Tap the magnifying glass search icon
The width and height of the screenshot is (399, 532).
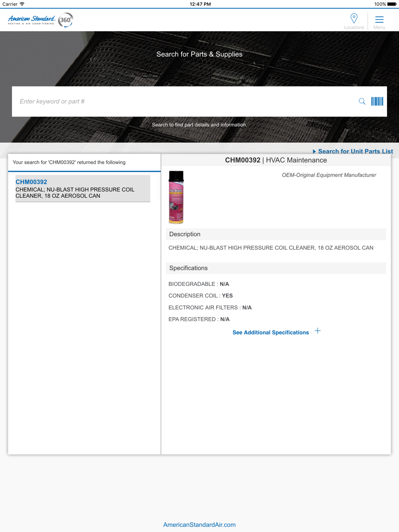(362, 101)
